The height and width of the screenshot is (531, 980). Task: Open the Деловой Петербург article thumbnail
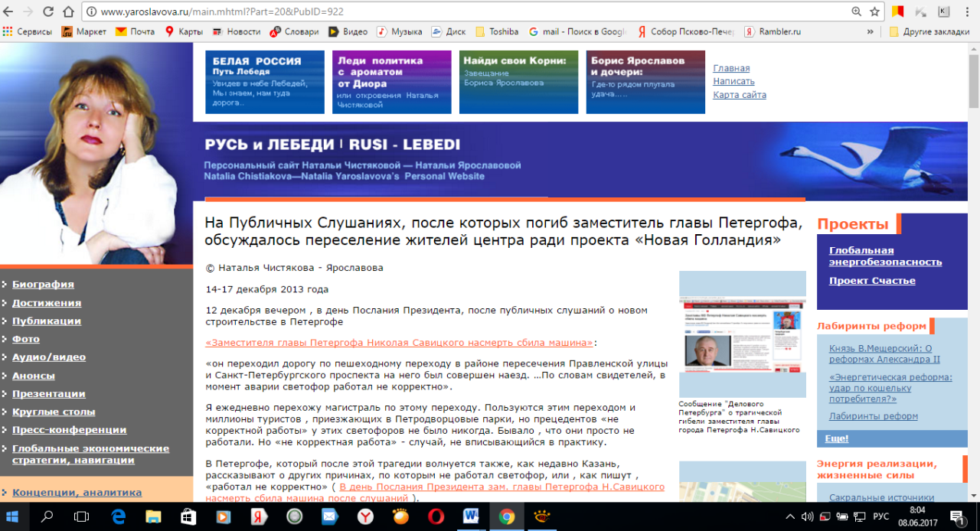pos(742,334)
